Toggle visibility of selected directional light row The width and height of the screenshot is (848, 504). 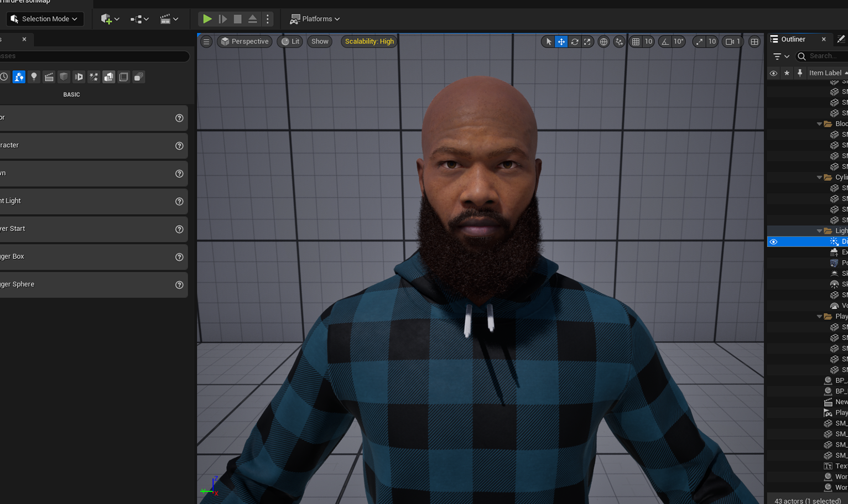pos(773,242)
